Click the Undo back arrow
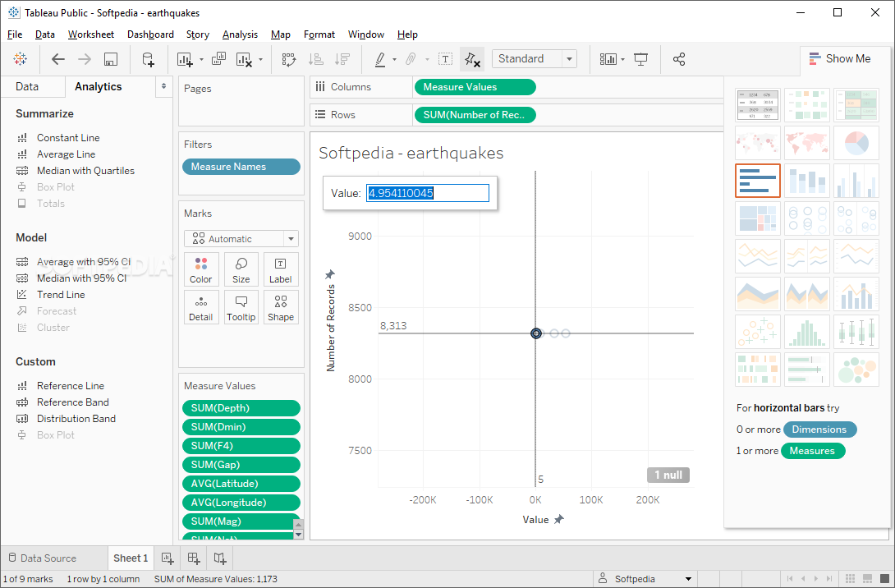This screenshot has width=895, height=588. pyautogui.click(x=58, y=59)
